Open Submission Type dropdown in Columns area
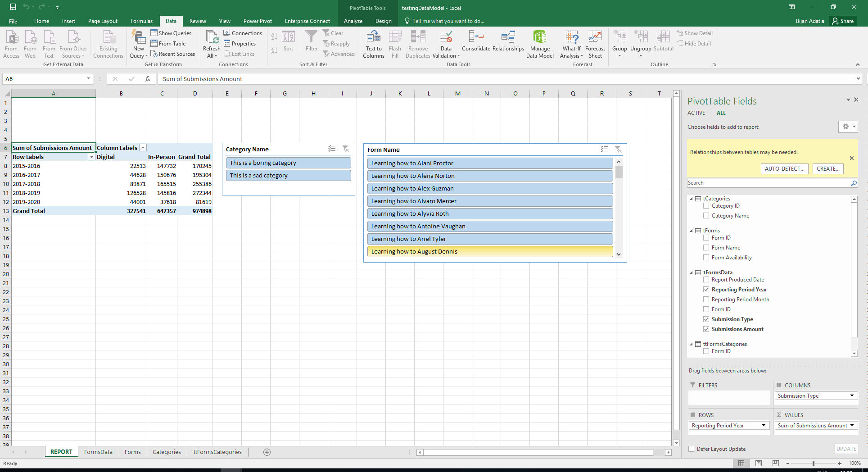 click(x=852, y=396)
